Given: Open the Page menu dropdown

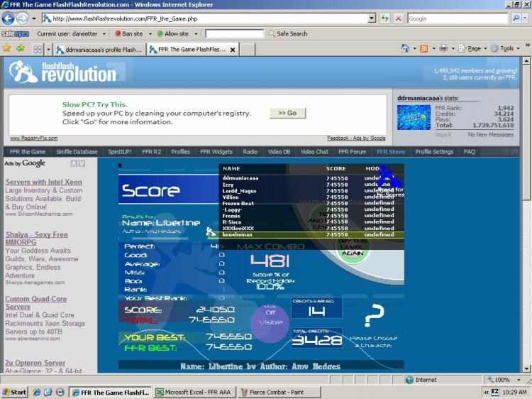Looking at the screenshot, I should point(473,48).
